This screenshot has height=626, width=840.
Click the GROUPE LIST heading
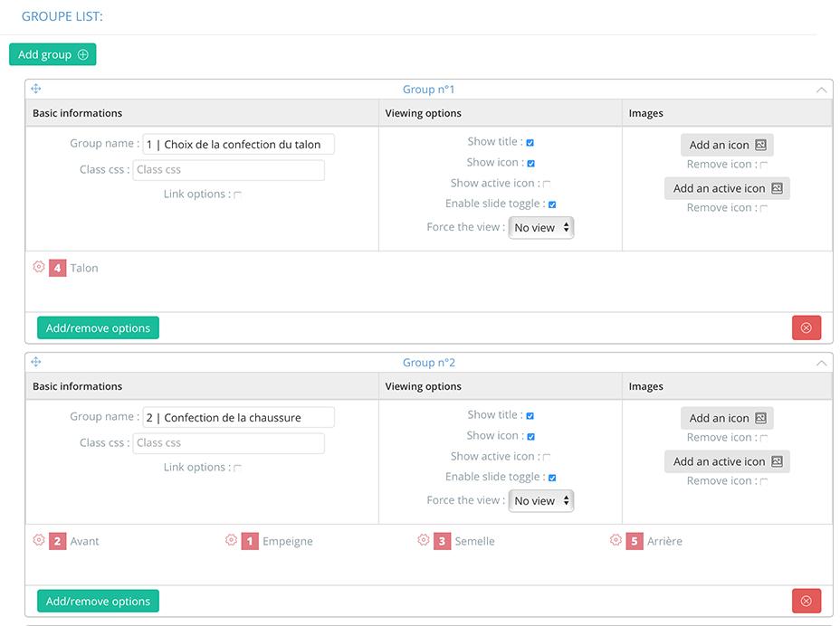click(62, 16)
